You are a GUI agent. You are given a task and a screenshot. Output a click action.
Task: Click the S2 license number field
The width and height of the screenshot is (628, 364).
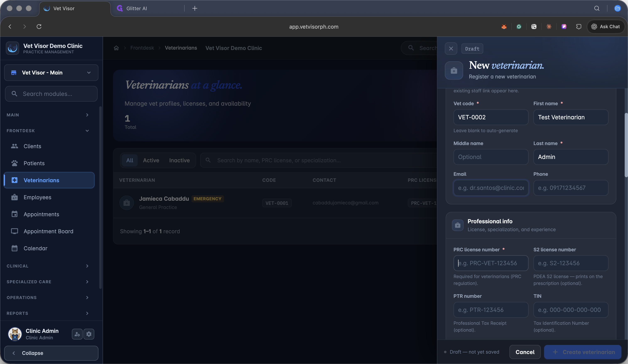pyautogui.click(x=571, y=263)
